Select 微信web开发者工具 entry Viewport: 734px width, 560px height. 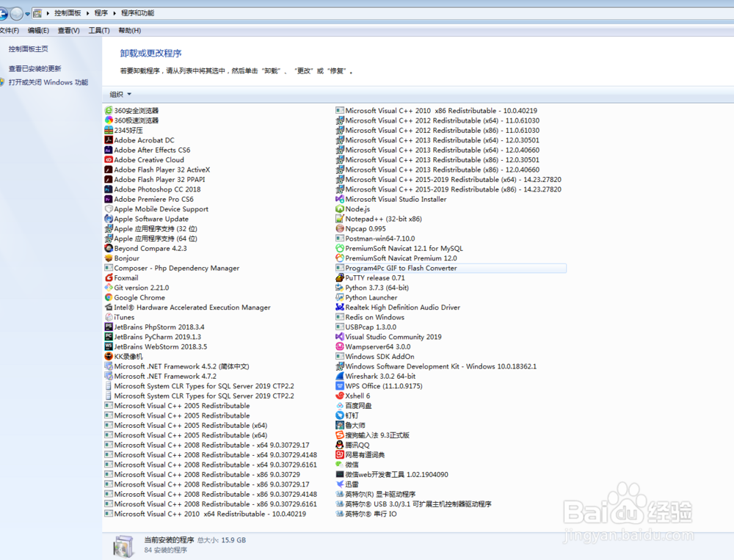392,474
